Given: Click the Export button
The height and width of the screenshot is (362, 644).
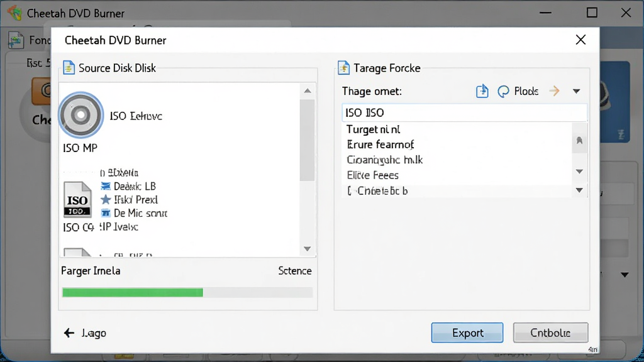Looking at the screenshot, I should coord(467,332).
